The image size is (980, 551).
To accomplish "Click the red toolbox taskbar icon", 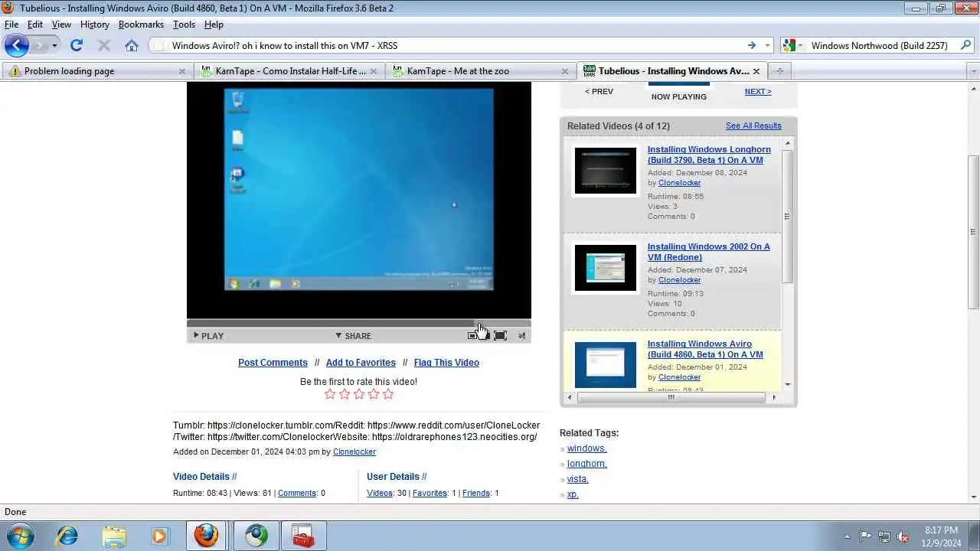I will pyautogui.click(x=304, y=536).
